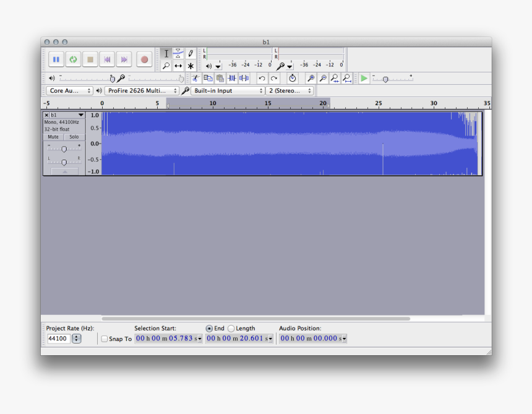Image resolution: width=532 pixels, height=414 pixels.
Task: Silence the selected audio
Action: click(244, 79)
